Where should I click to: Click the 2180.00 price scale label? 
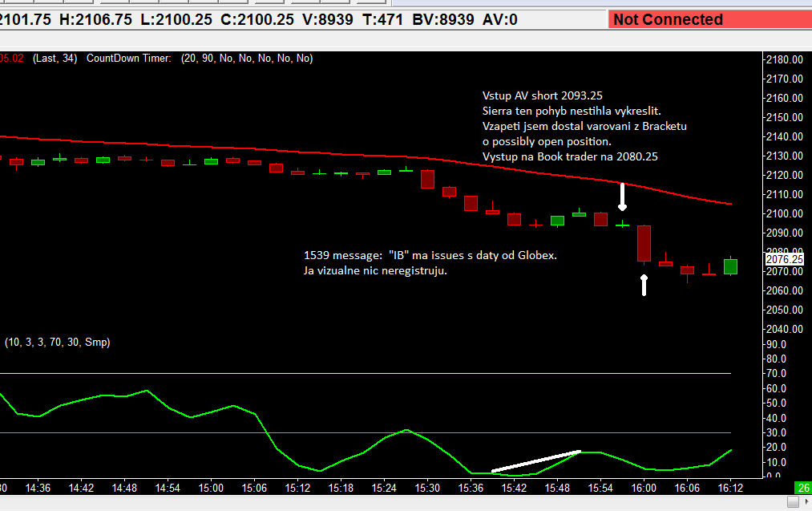tap(785, 59)
